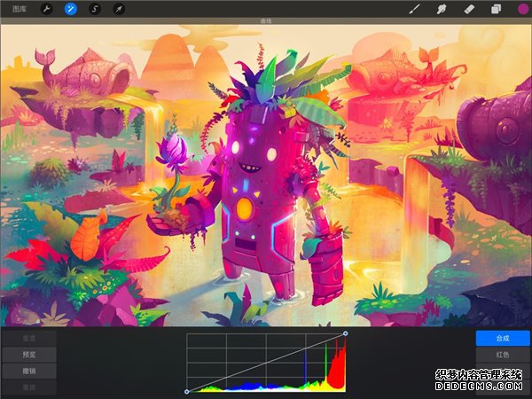
Task: Open the Actions wrench menu
Action: click(x=46, y=9)
